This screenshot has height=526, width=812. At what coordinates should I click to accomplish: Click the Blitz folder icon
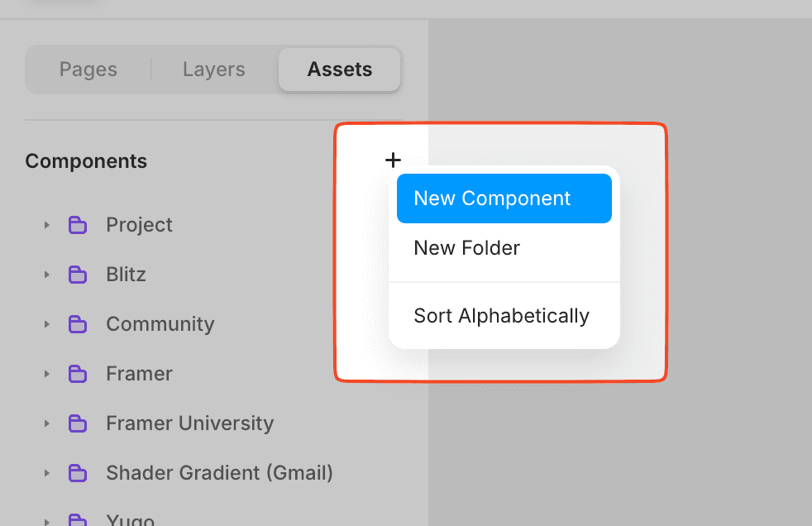pyautogui.click(x=78, y=275)
